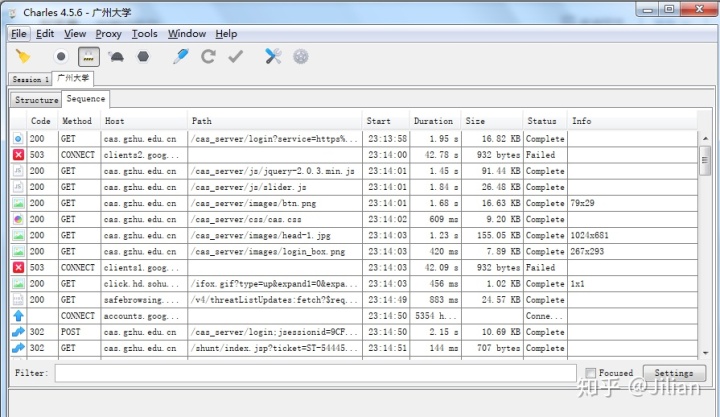Open the Tools menu
The height and width of the screenshot is (417, 720).
pos(145,34)
